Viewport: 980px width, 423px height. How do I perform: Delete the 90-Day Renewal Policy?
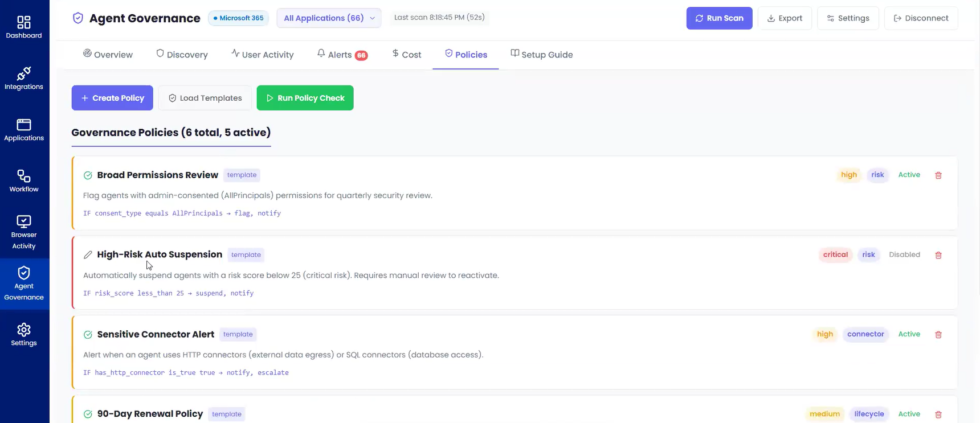(938, 414)
